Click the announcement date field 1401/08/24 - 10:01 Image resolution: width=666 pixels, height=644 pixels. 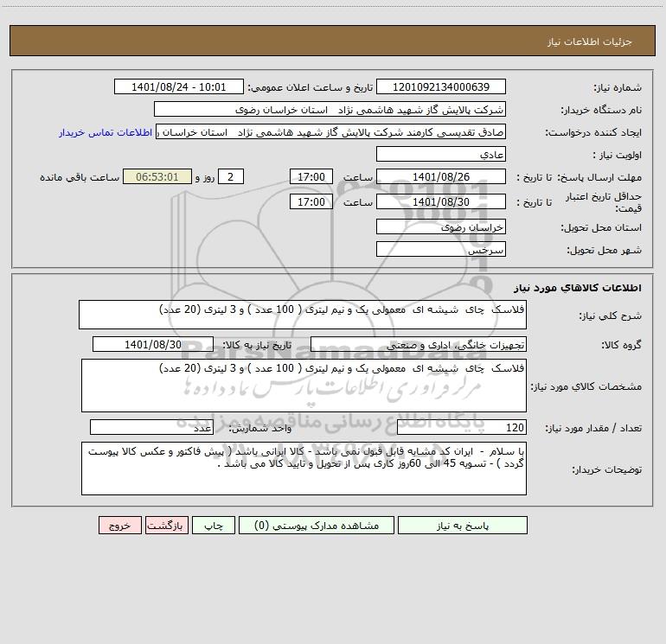[179, 86]
